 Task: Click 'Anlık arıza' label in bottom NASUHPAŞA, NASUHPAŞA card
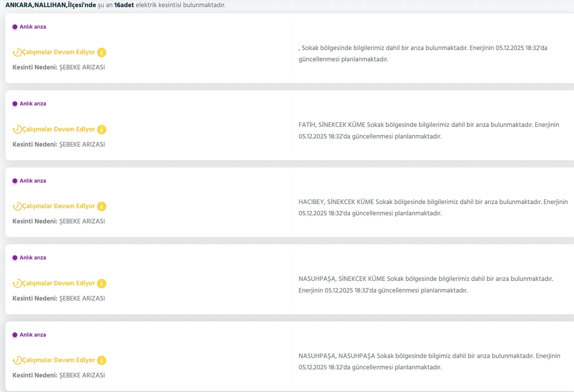[33, 335]
